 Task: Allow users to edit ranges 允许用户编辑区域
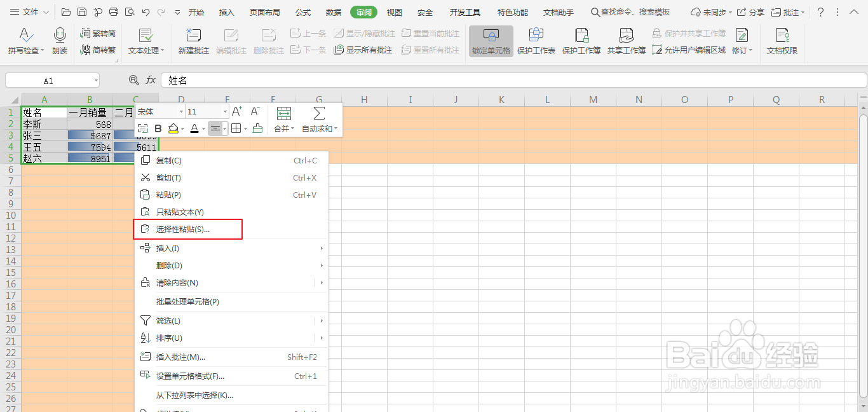(689, 50)
